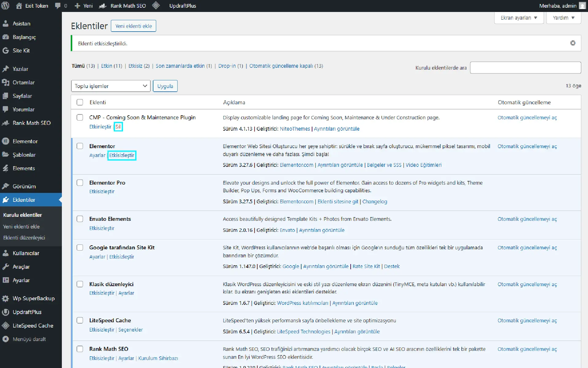588x368 pixels.
Task: Click Rank Math SEO chart icon in admin bar
Action: 103,6
